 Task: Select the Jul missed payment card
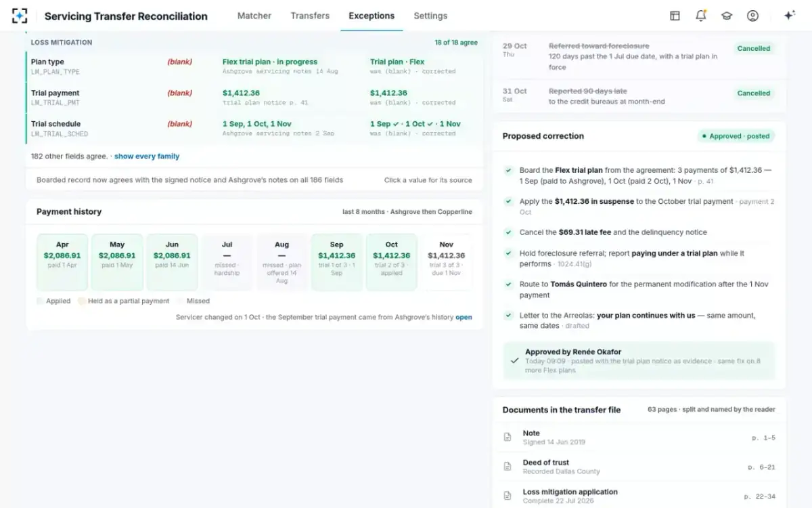(x=227, y=262)
